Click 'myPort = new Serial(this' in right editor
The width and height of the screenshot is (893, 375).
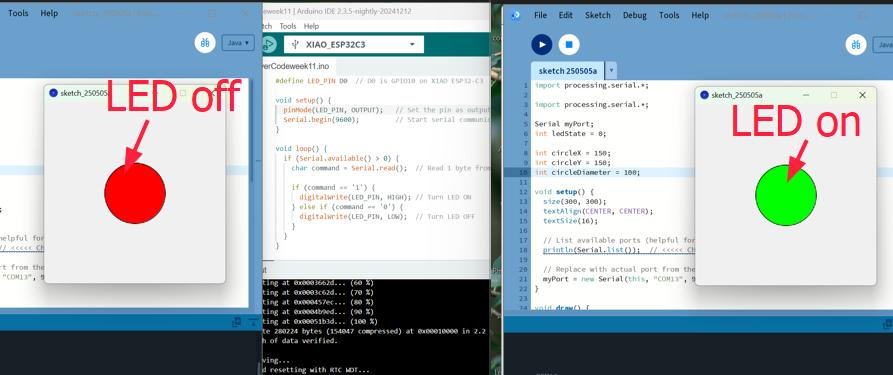tap(592, 279)
